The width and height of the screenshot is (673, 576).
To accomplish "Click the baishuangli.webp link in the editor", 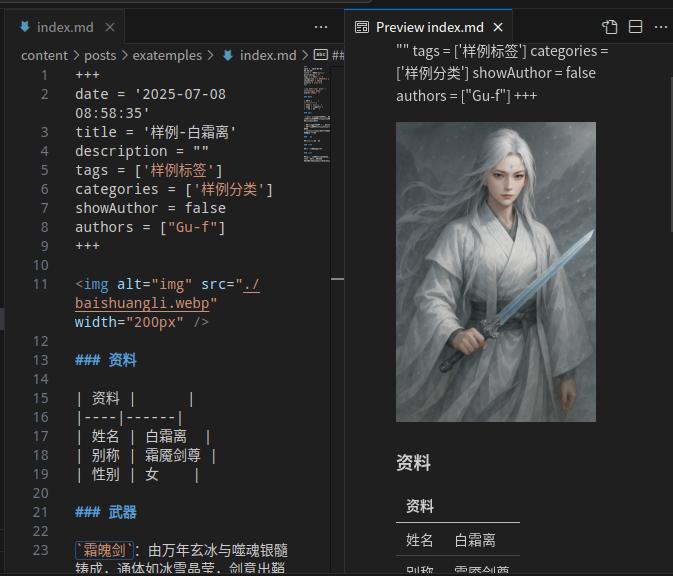I will coord(145,303).
